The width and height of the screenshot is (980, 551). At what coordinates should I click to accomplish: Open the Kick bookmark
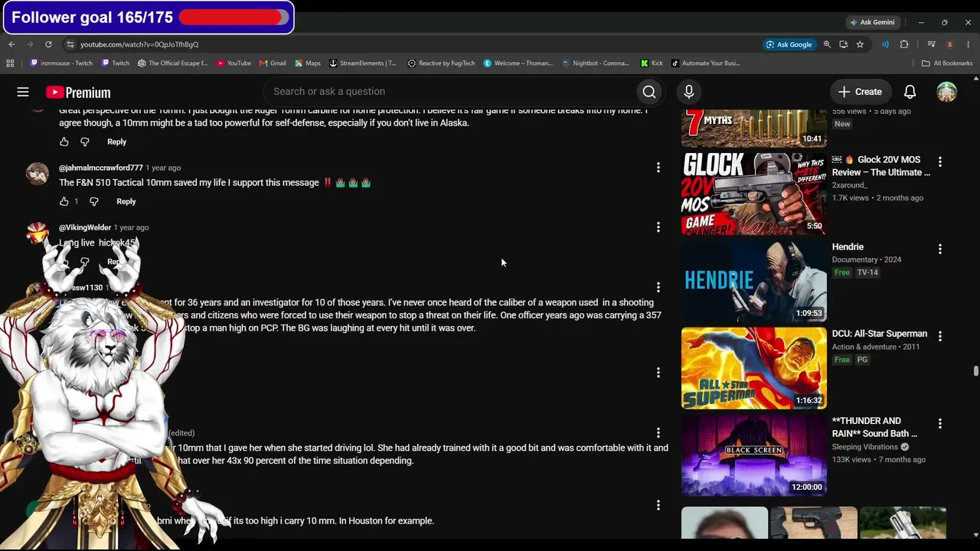(x=652, y=64)
